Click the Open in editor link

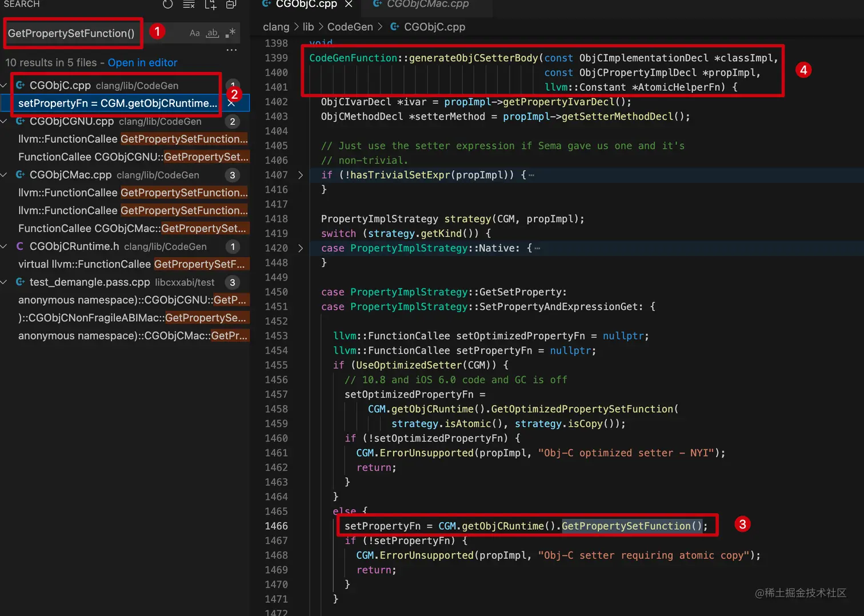pyautogui.click(x=142, y=62)
